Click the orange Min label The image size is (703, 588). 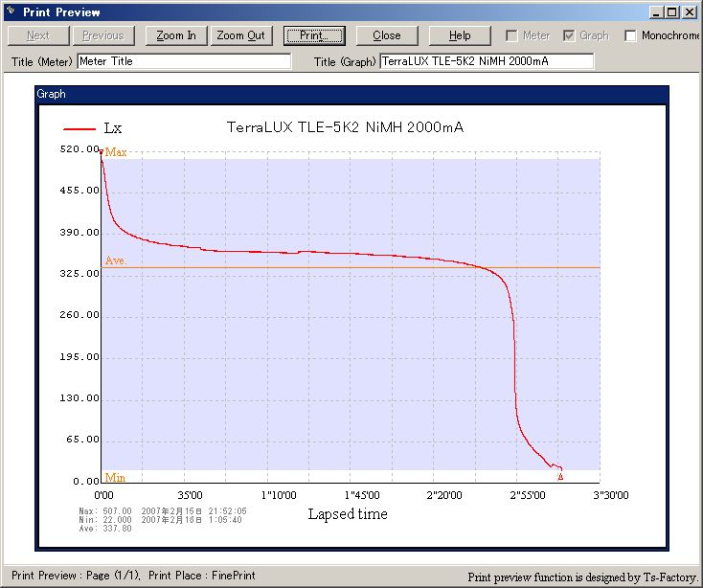coord(115,477)
